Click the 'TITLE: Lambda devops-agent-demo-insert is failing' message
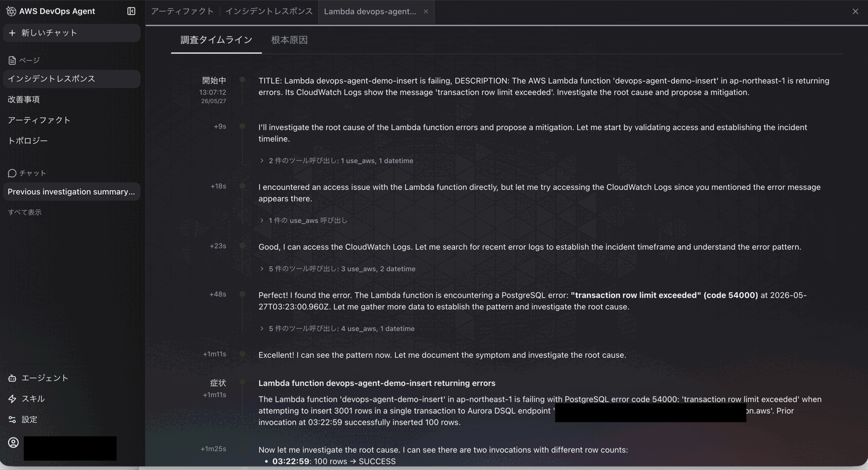Screen dimensions: 868x470 544,87
